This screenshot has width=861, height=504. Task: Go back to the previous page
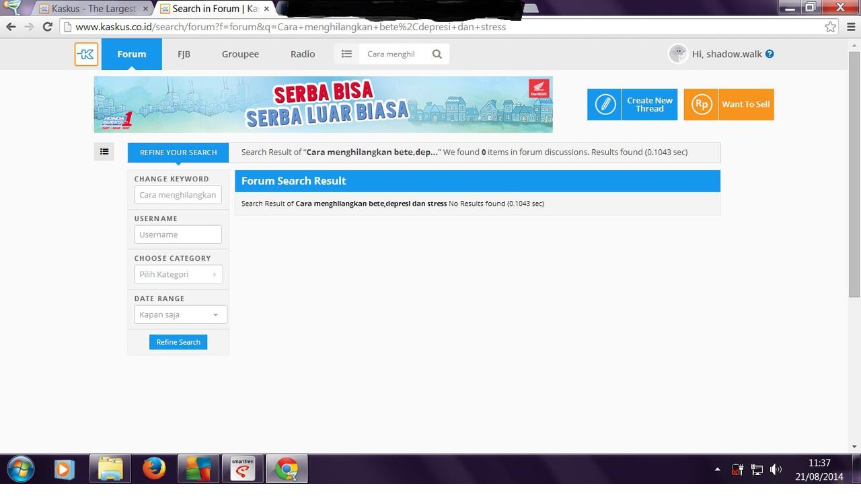11,27
